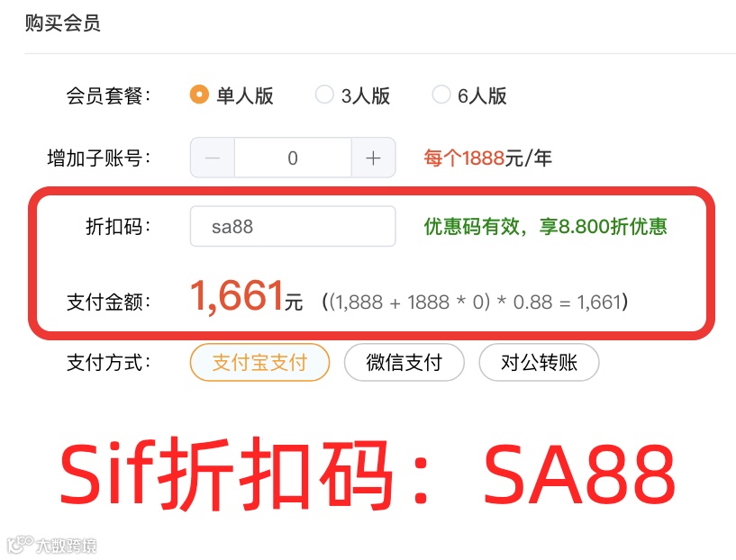Select the 6人版 membership option
The image size is (736, 560).
tap(441, 95)
